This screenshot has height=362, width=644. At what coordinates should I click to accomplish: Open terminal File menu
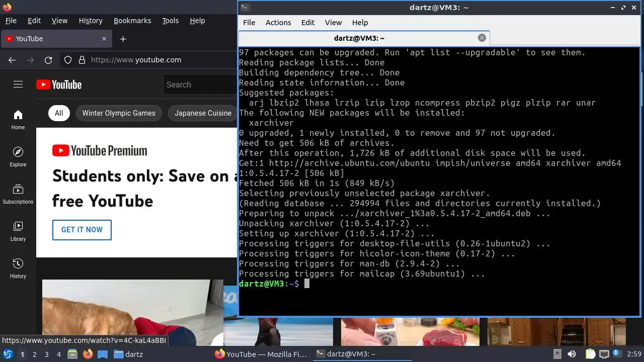pos(249,23)
